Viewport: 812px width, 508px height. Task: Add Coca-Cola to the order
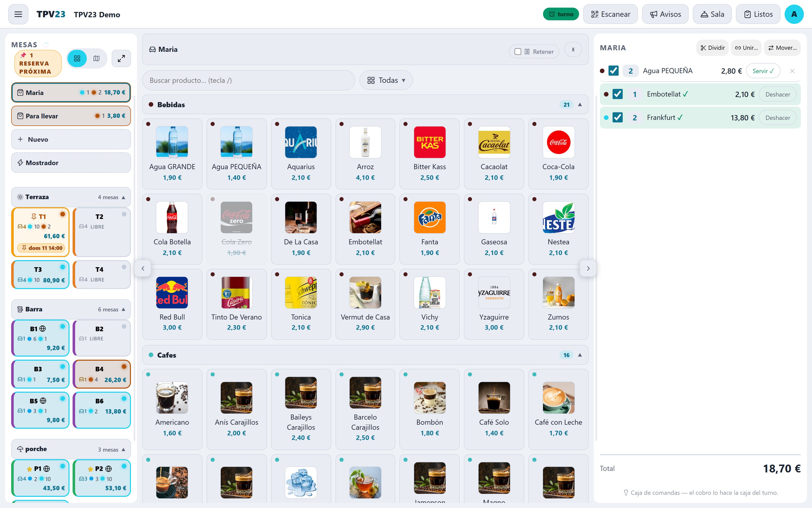pyautogui.click(x=558, y=154)
